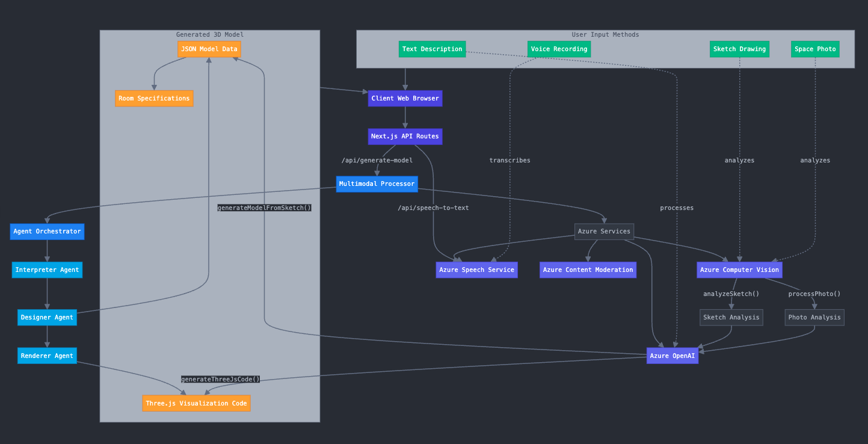
Task: Open the Next.js API Routes node
Action: pyautogui.click(x=404, y=136)
